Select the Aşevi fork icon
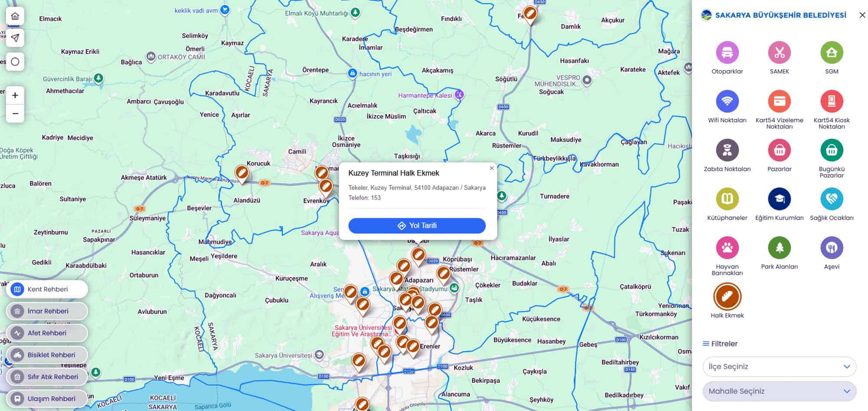This screenshot has height=411, width=868. 832,248
